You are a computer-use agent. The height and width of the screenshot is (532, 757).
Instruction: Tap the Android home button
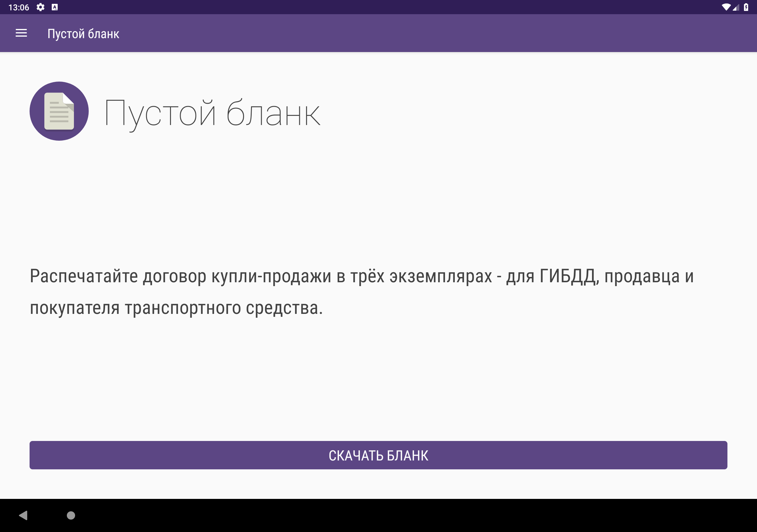pyautogui.click(x=71, y=515)
